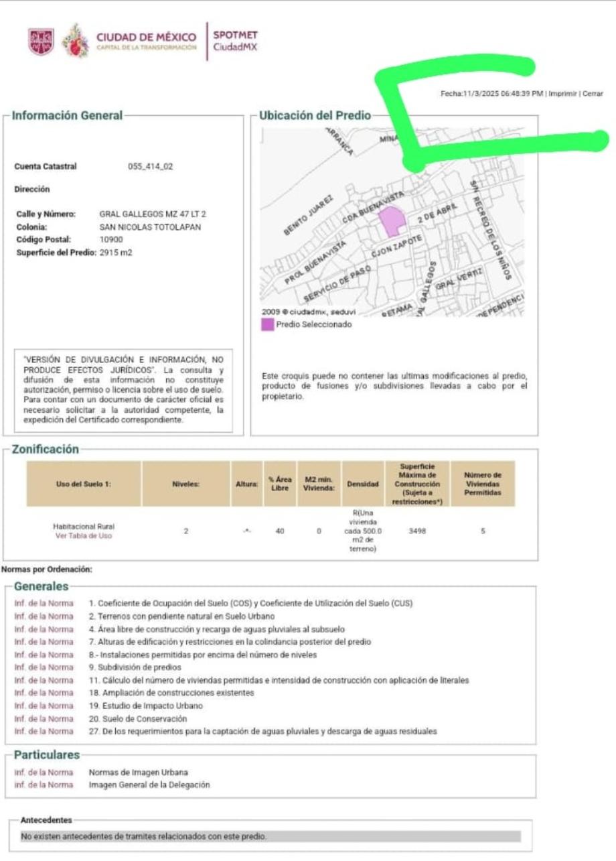Click the CJON ZAPOTE street label on map
This screenshot has width=616, height=861.
[396, 247]
